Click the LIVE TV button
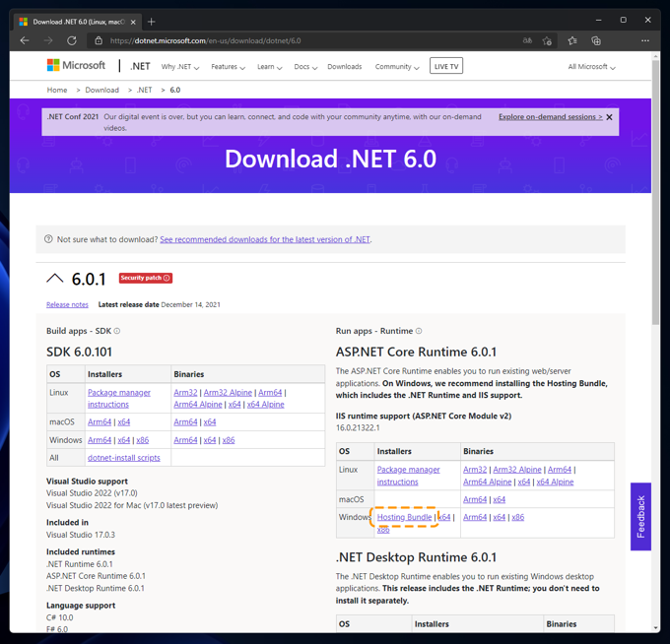This screenshot has width=670, height=644. (445, 67)
